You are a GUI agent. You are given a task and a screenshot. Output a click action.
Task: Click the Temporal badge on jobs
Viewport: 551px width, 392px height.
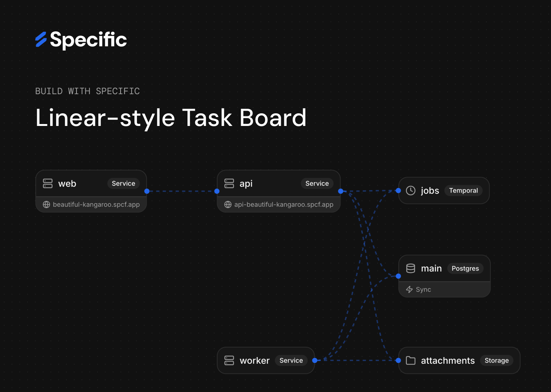pos(463,191)
